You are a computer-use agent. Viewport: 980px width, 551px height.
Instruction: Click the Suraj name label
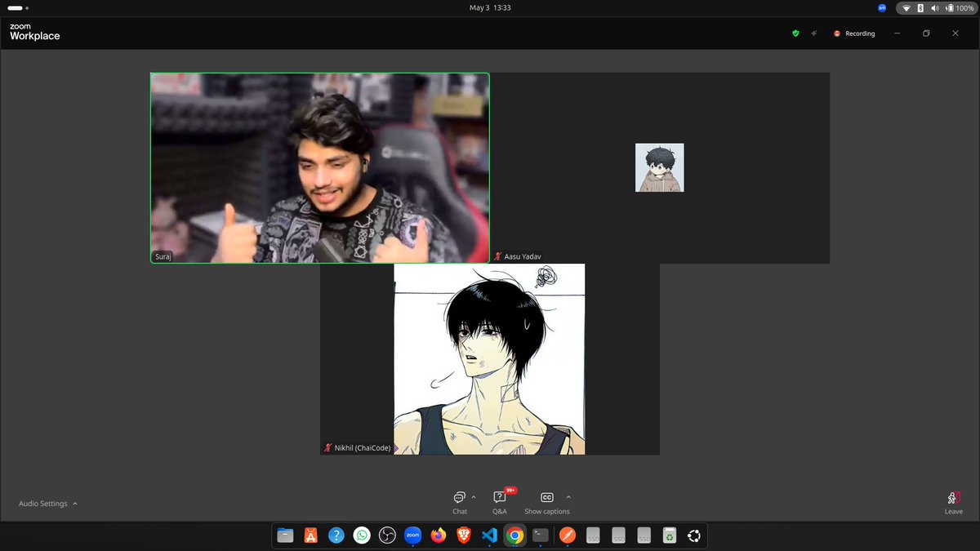coord(163,256)
